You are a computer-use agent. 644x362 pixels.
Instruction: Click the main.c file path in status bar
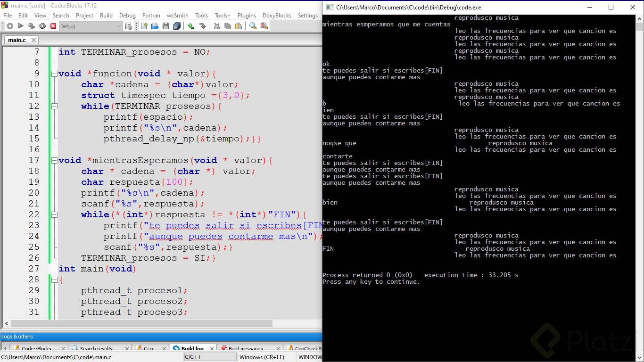pyautogui.click(x=57, y=357)
